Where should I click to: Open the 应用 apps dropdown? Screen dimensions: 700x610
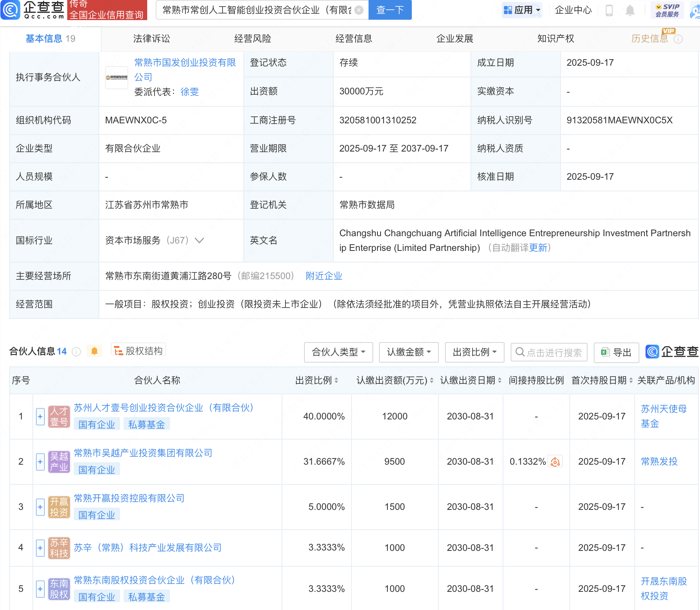(522, 10)
